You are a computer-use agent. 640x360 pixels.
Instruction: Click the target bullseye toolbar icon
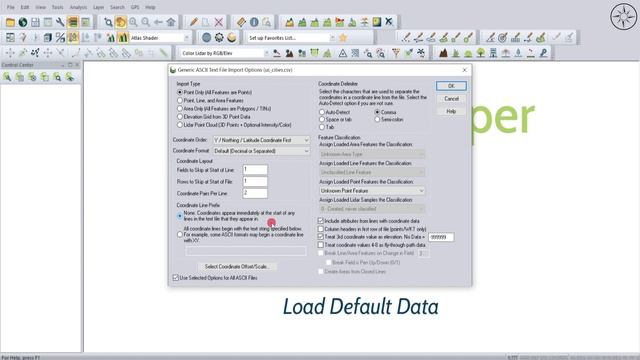click(x=503, y=38)
